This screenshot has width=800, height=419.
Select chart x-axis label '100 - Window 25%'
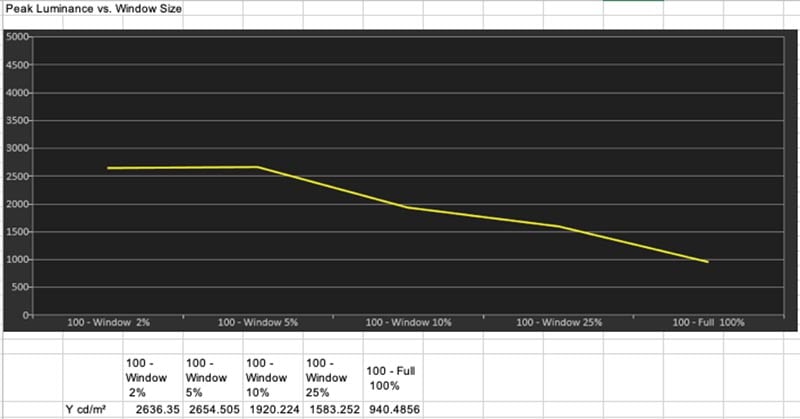pos(558,323)
